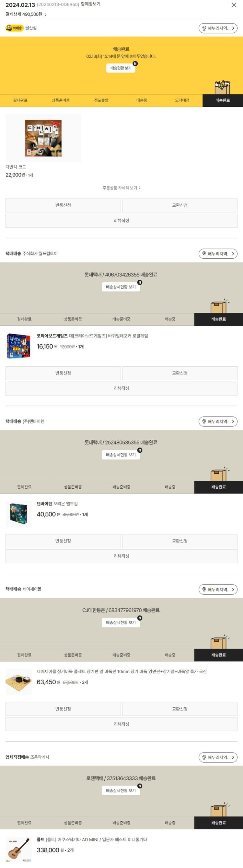Open 해누리지역 location pin for 월드컵토이 shipment
Viewport: 243px width, 868px height.
click(x=218, y=254)
